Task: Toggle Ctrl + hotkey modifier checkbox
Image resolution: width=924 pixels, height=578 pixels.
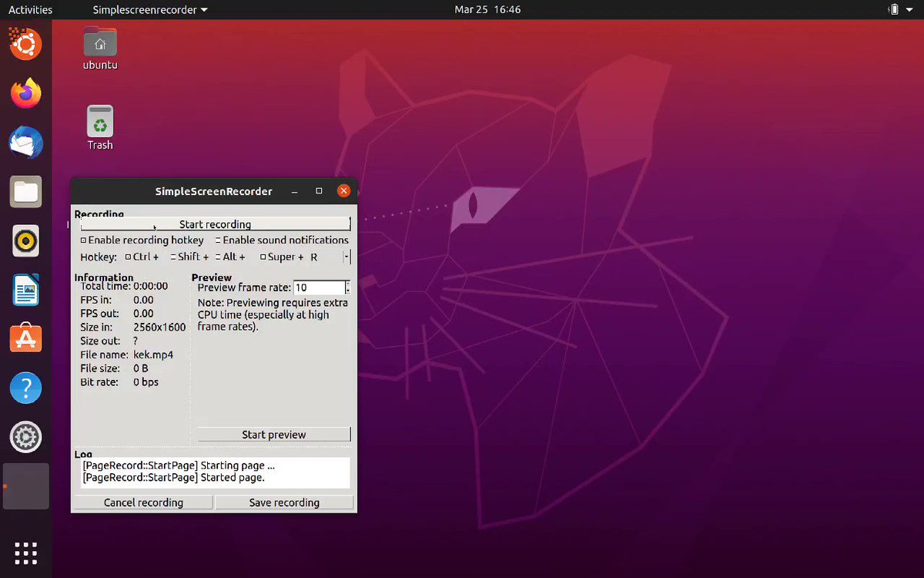Action: coord(142,257)
